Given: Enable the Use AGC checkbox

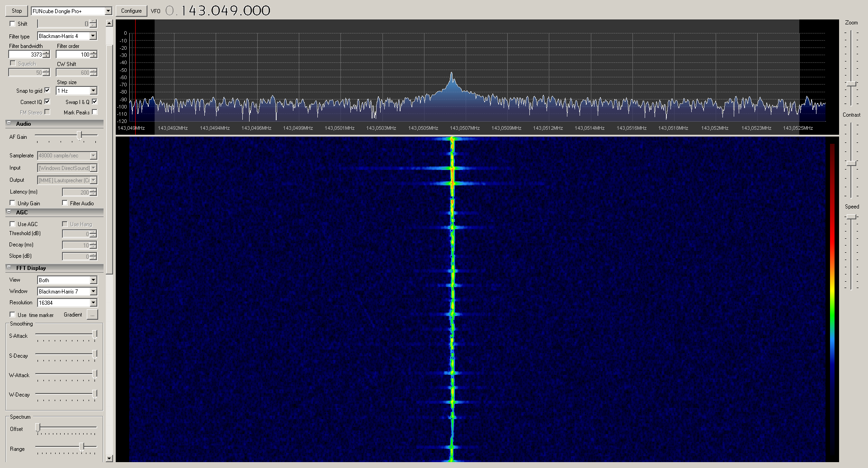Looking at the screenshot, I should point(13,224).
